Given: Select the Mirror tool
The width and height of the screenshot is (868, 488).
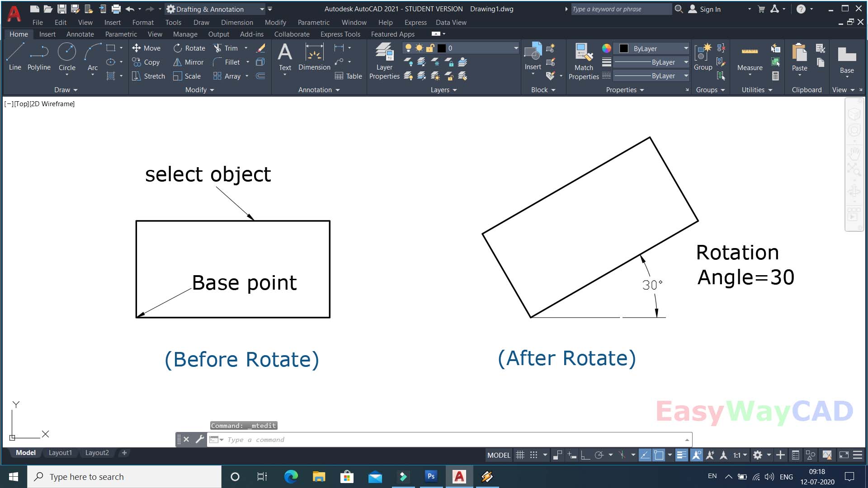Looking at the screenshot, I should (189, 62).
